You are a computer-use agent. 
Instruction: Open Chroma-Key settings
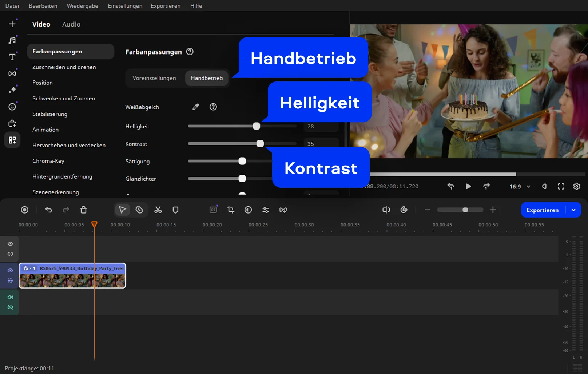pos(48,161)
